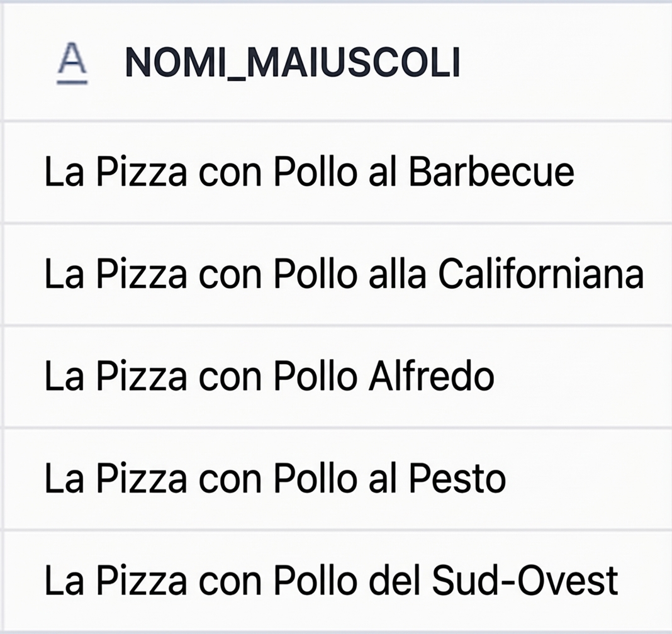
Task: Select the cell 'La Pizza con Pollo al Barbecue'
Action: click(x=309, y=171)
